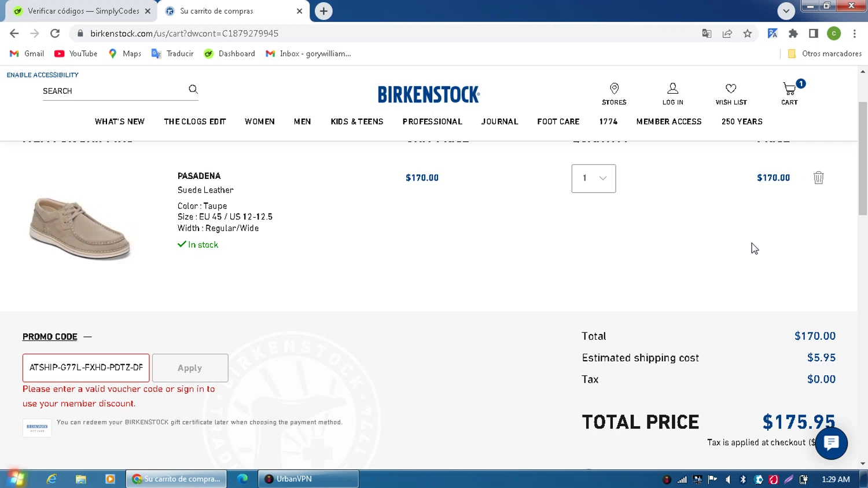Screen dimensions: 868x488
Task: Open the Windows Media Player taskbar icon
Action: click(110, 479)
